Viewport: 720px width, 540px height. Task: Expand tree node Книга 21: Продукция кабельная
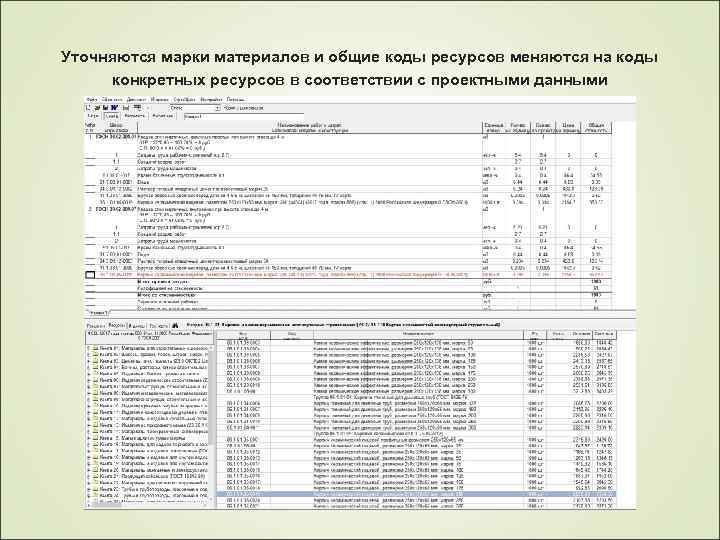(88, 477)
